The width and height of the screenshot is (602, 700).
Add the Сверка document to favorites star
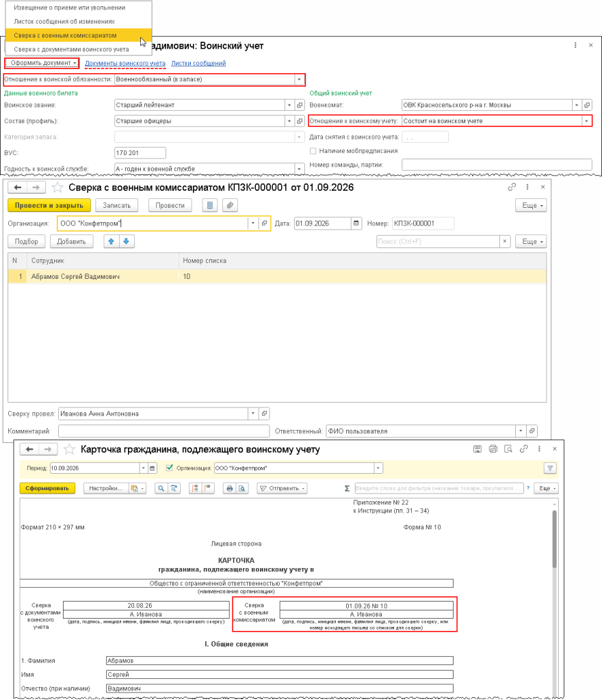click(x=57, y=187)
